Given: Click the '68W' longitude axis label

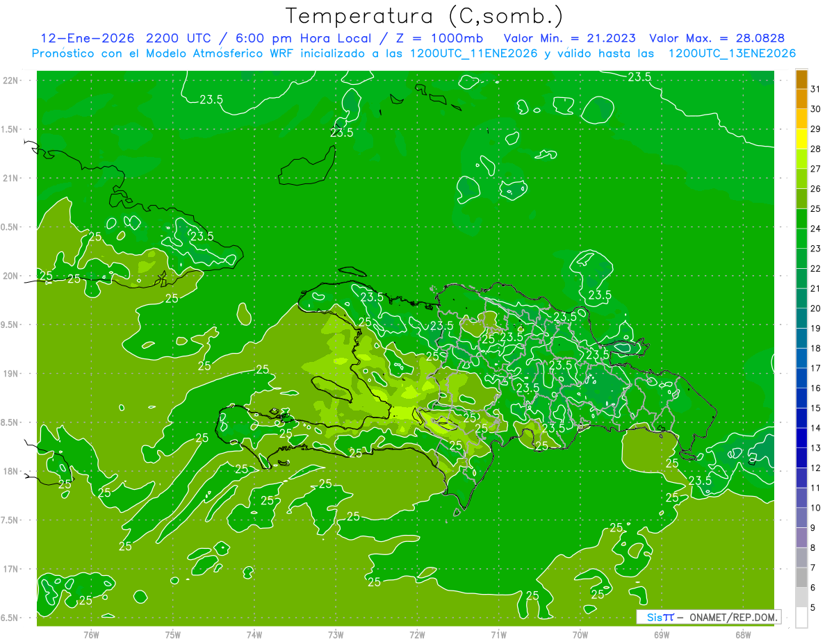Looking at the screenshot, I should [743, 635].
